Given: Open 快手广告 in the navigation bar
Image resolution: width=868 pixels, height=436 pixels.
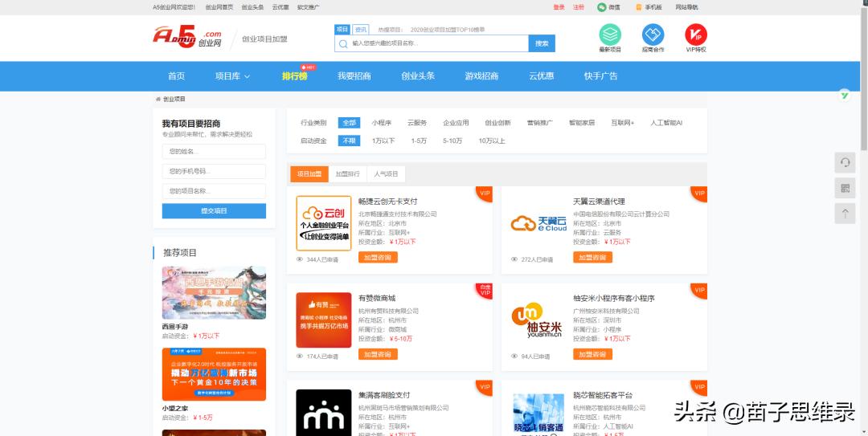Looking at the screenshot, I should 600,76.
